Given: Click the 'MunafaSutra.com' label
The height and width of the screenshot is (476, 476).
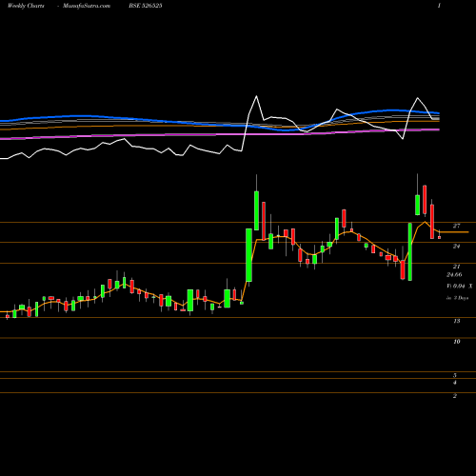Looking at the screenshot, I should tap(87, 6).
